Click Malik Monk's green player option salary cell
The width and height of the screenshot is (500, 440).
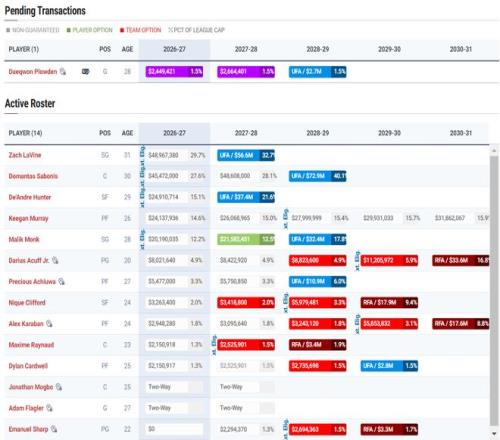(x=246, y=239)
